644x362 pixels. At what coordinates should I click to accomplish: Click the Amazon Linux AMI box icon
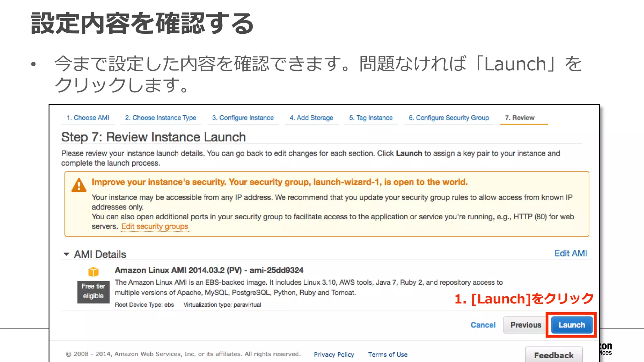coord(93,271)
